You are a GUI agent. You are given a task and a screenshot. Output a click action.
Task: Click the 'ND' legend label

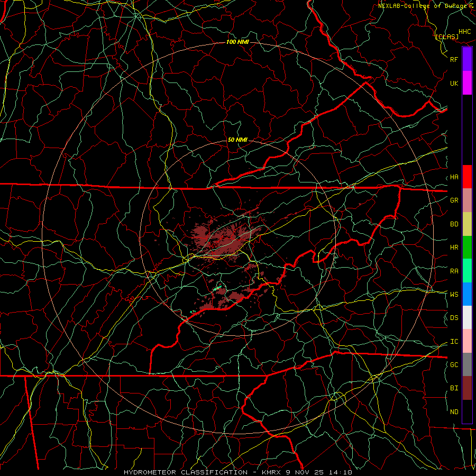tap(454, 412)
